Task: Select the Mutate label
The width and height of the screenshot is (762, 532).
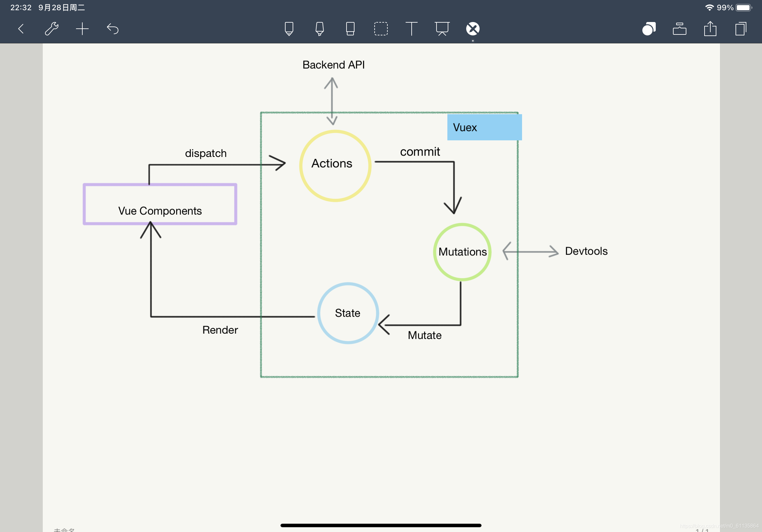Action: [x=425, y=335]
